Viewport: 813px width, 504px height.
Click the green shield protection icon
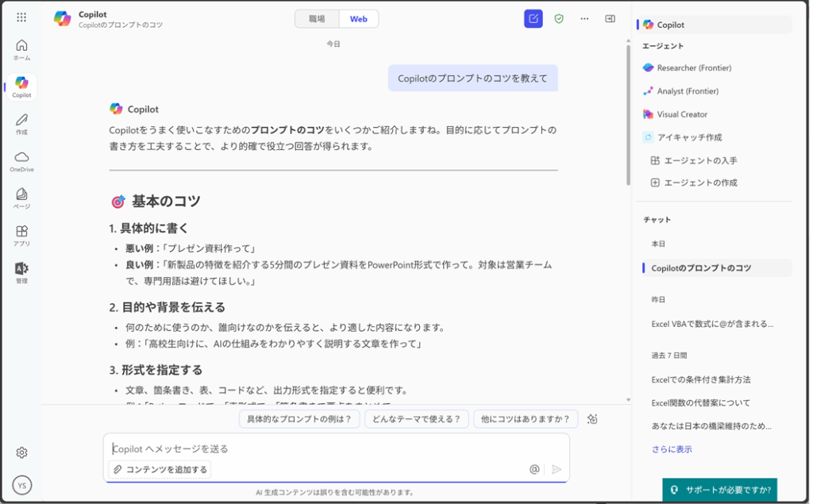[x=559, y=19]
